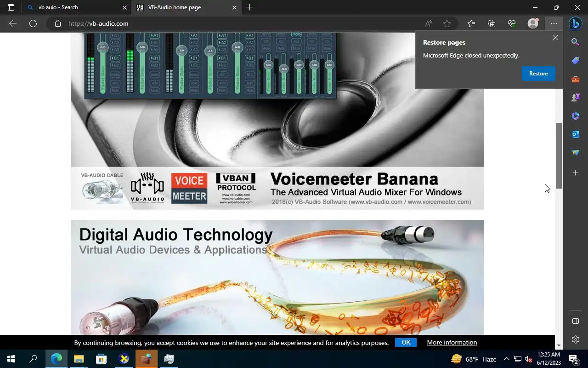588x368 pixels.
Task: Open volume control tray icon
Action: 528,359
